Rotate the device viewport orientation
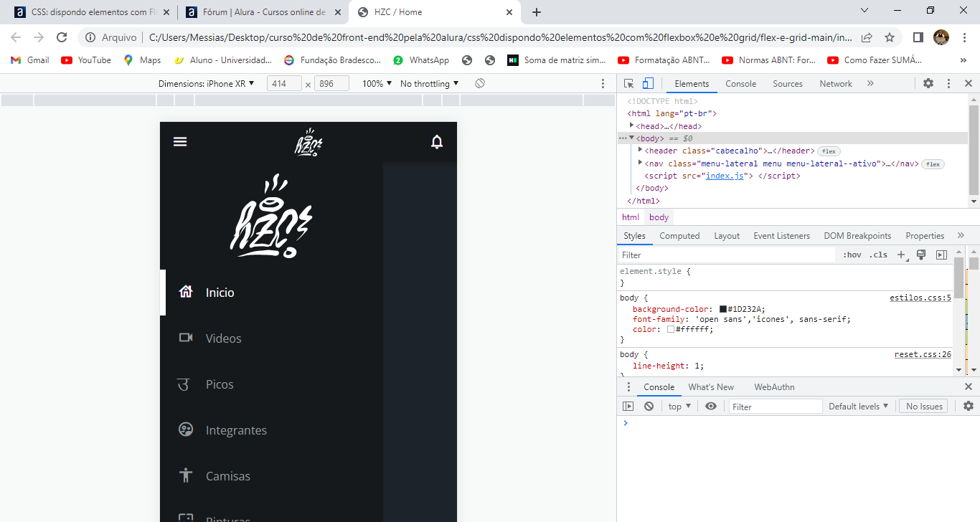The image size is (980, 522). (x=480, y=83)
